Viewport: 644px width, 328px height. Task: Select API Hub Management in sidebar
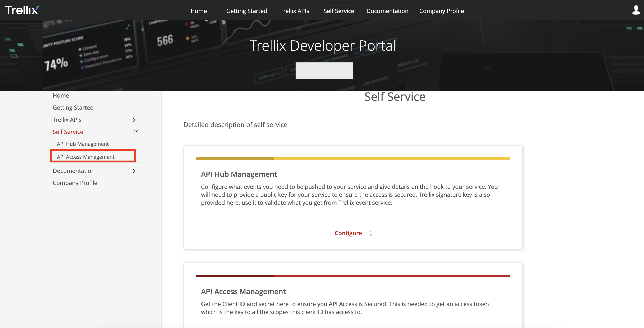(83, 144)
